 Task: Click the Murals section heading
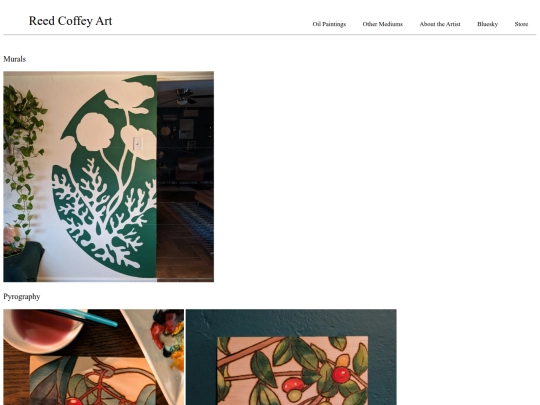pos(14,59)
